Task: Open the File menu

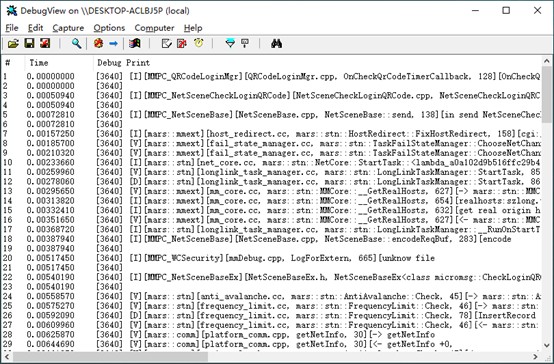Action: click(x=12, y=28)
